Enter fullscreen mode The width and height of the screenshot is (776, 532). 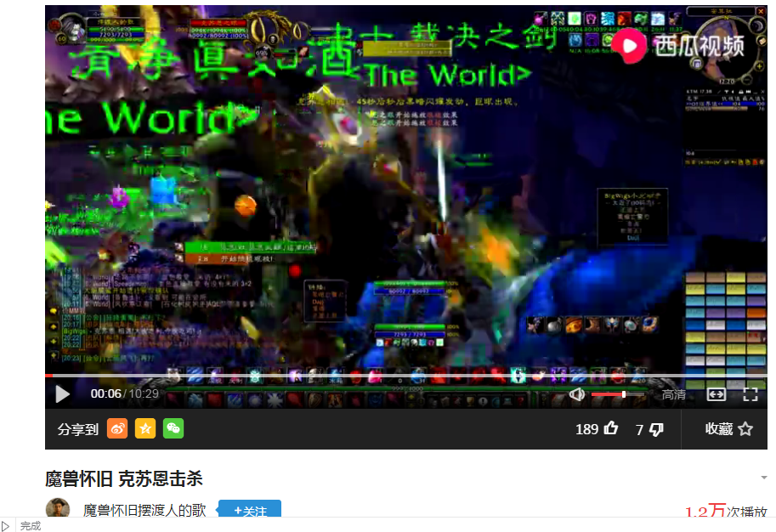pyautogui.click(x=751, y=394)
